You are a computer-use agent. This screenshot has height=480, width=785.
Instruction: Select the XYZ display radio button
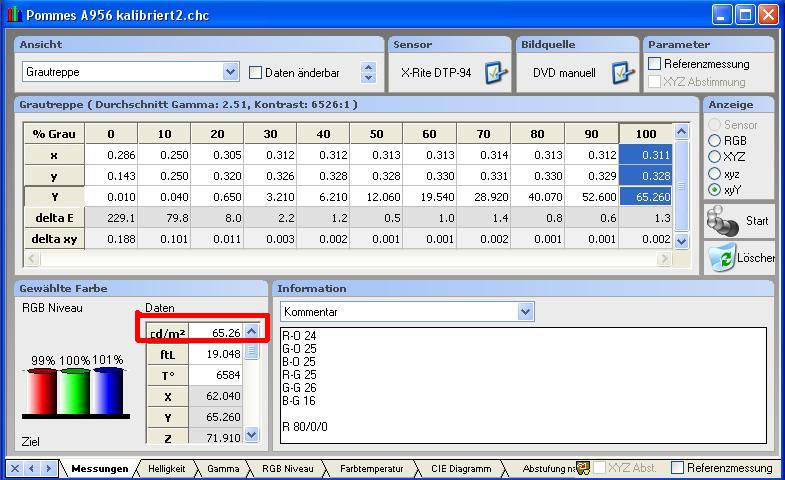coord(714,157)
